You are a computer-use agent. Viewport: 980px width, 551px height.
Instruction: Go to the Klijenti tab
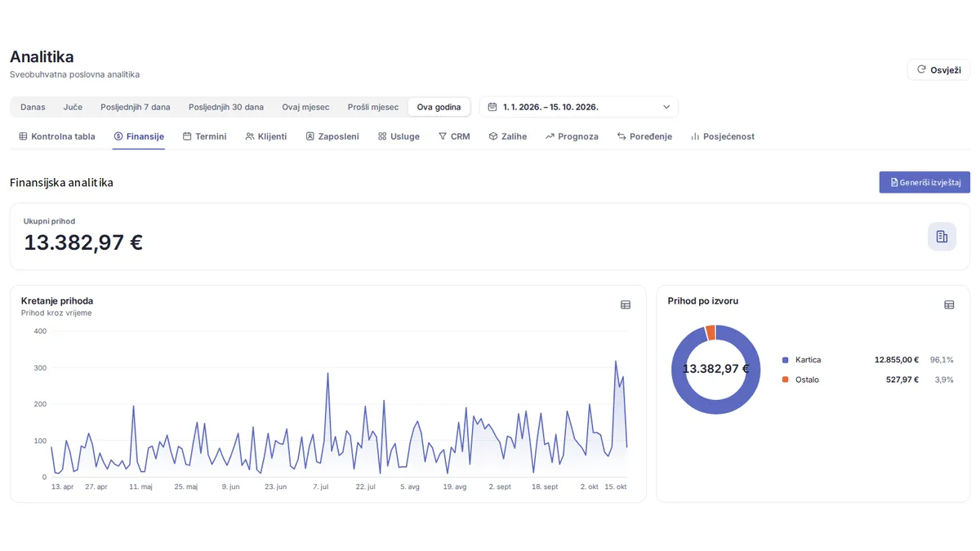pyautogui.click(x=266, y=136)
